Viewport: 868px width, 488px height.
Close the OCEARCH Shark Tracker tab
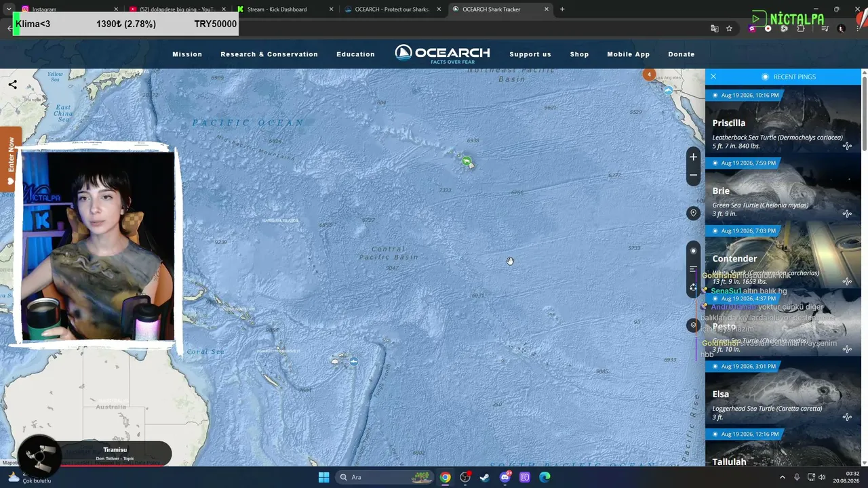point(546,9)
